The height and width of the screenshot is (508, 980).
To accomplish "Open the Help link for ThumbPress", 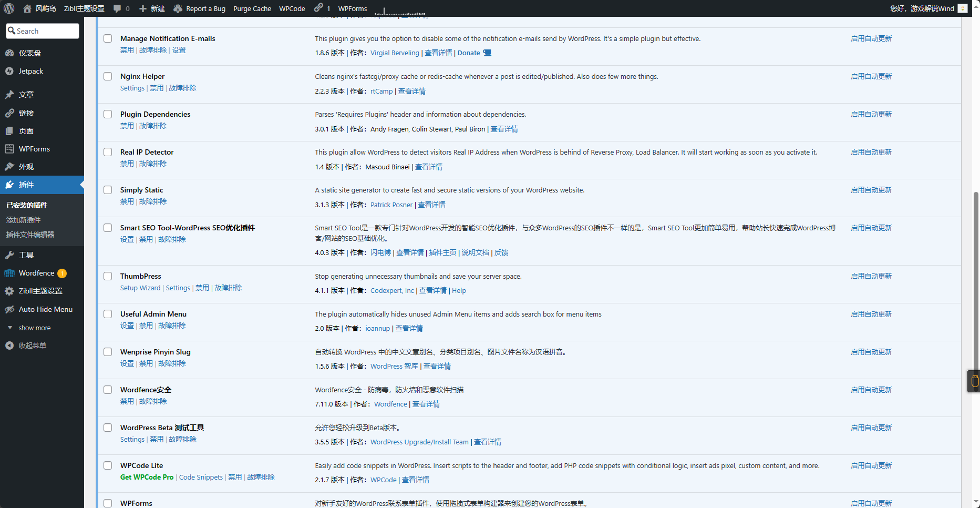I will tap(459, 290).
